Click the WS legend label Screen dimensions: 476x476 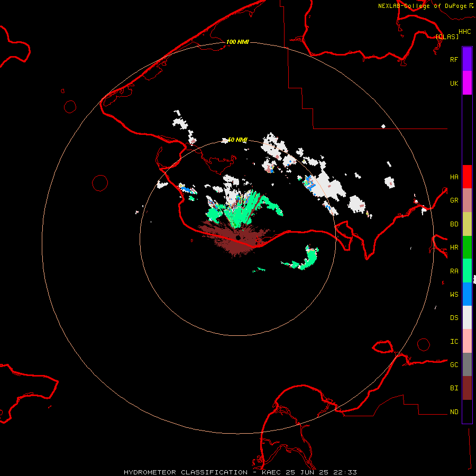point(454,294)
